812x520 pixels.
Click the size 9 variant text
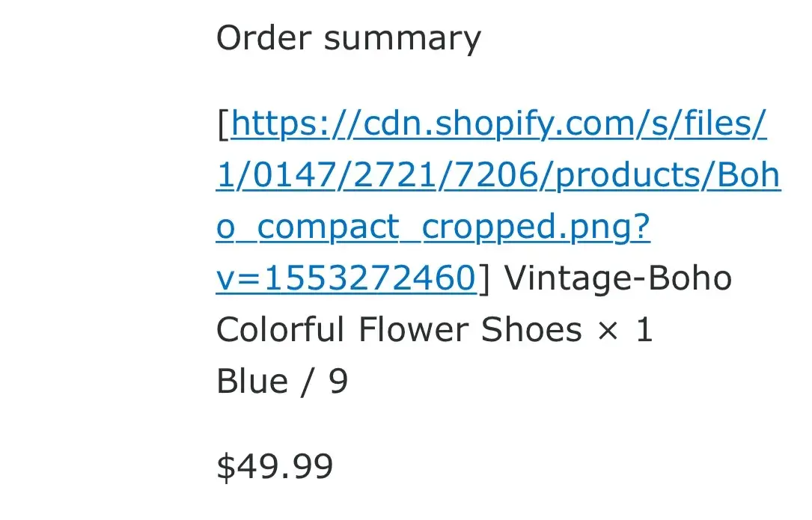338,382
